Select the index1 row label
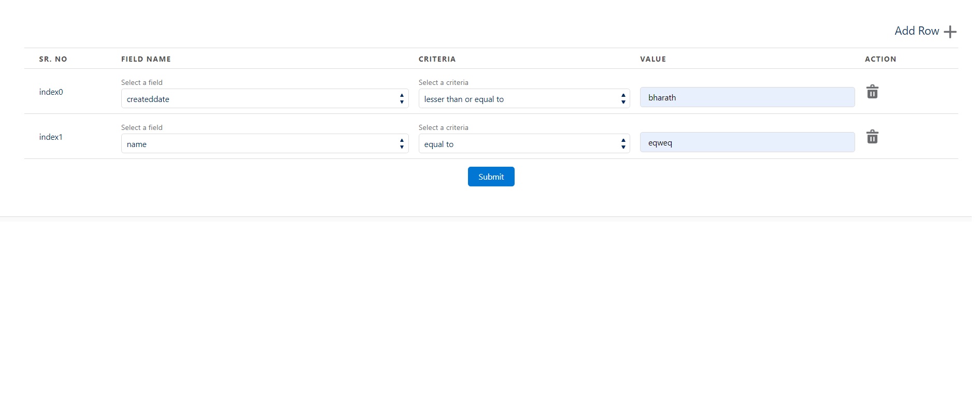980x394 pixels. tap(51, 137)
